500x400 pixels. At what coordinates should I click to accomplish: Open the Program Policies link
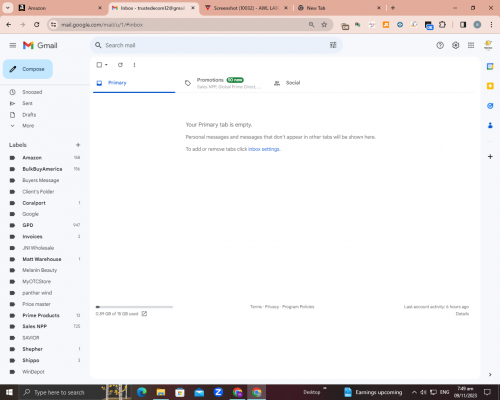point(298,307)
